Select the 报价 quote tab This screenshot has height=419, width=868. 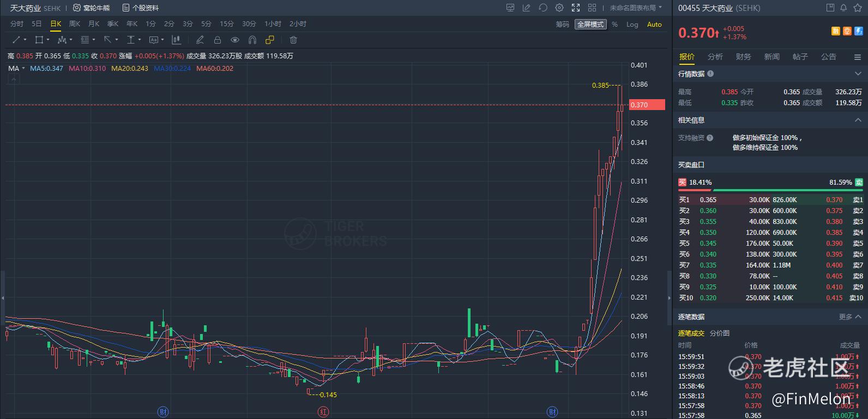tap(687, 57)
